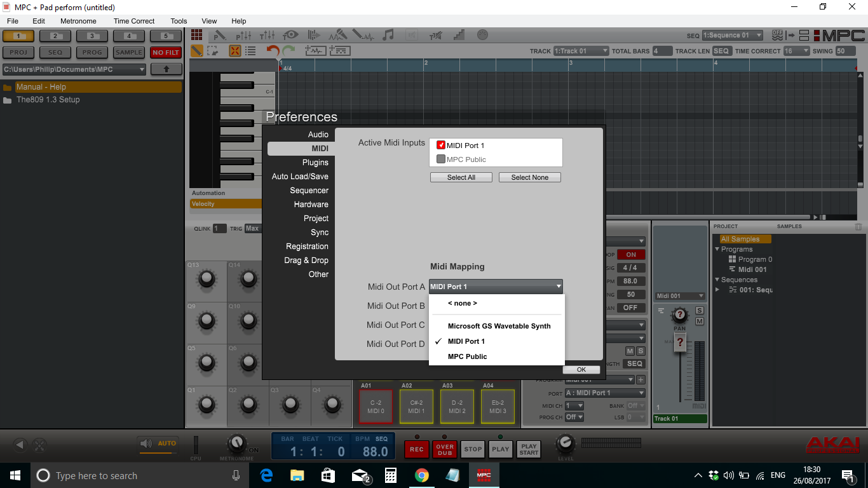
Task: Open the Midi Out Port A dropdown
Action: tap(496, 287)
